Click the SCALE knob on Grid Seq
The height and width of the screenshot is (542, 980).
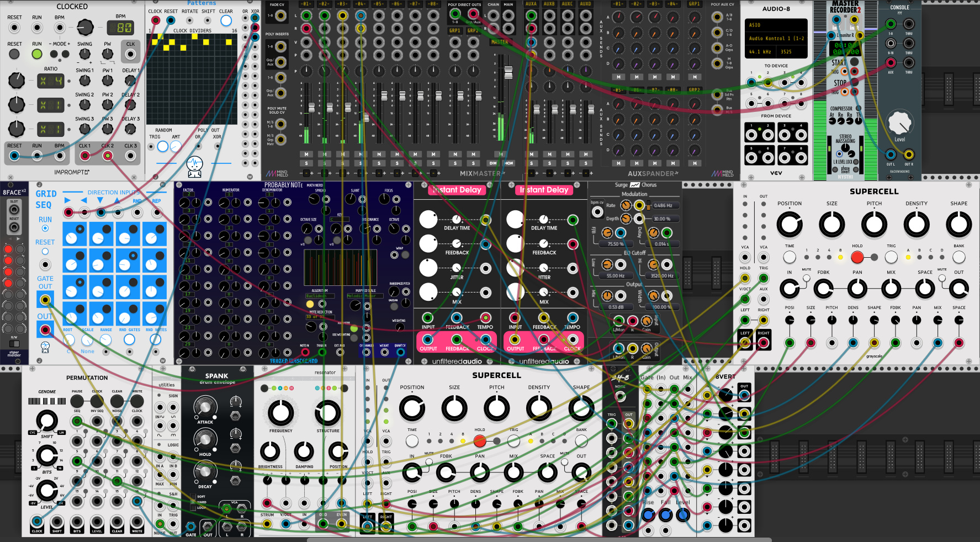click(87, 340)
